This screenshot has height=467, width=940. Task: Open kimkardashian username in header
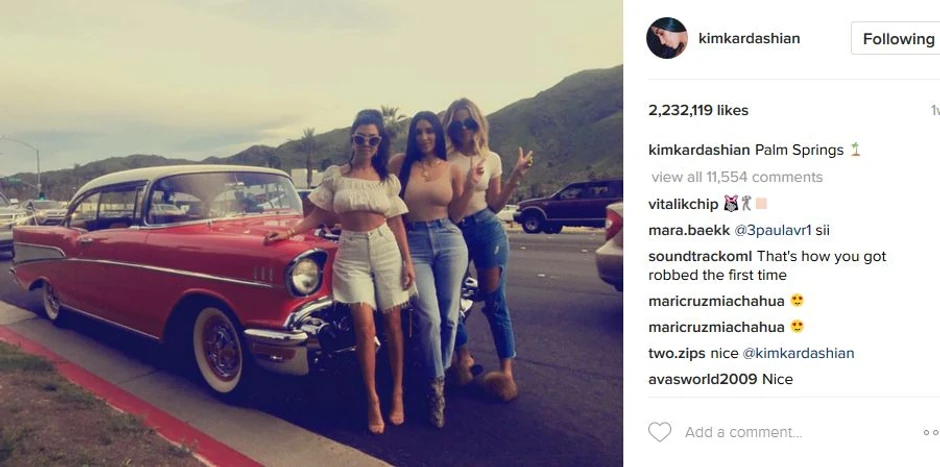pyautogui.click(x=749, y=38)
